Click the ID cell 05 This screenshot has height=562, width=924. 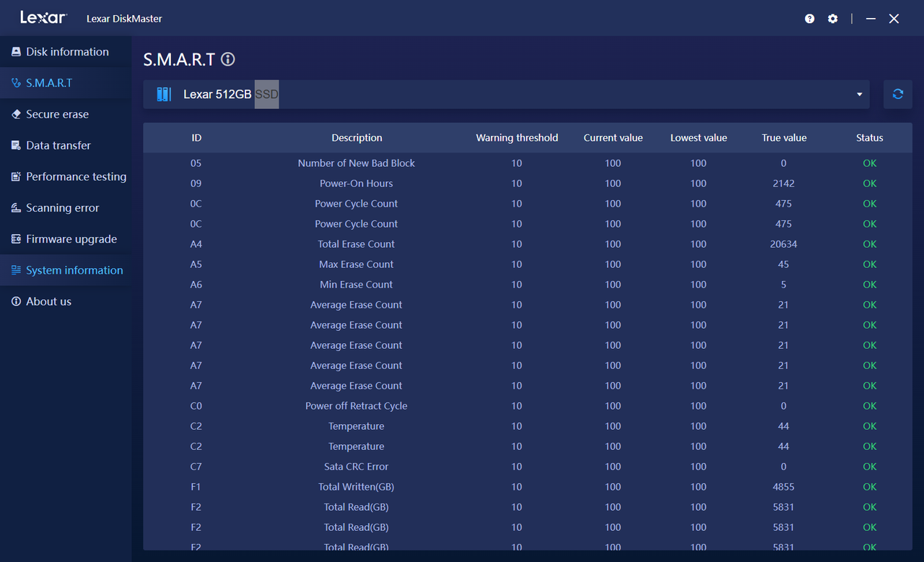[x=196, y=163]
